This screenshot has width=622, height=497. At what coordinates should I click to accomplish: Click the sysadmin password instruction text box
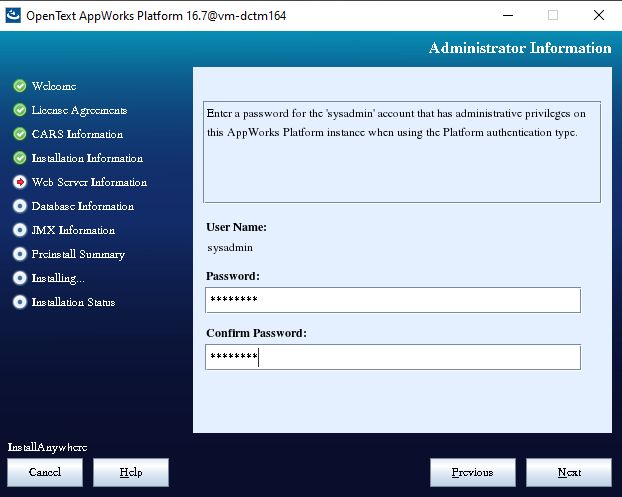click(401, 151)
